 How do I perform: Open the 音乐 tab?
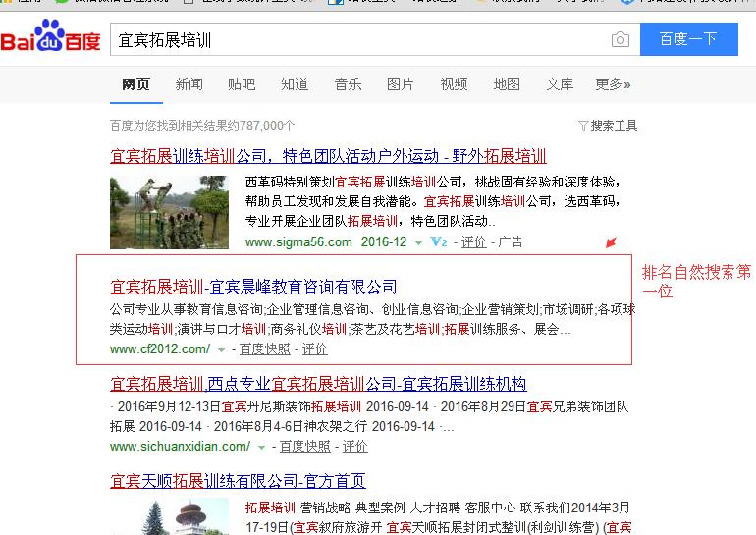348,84
